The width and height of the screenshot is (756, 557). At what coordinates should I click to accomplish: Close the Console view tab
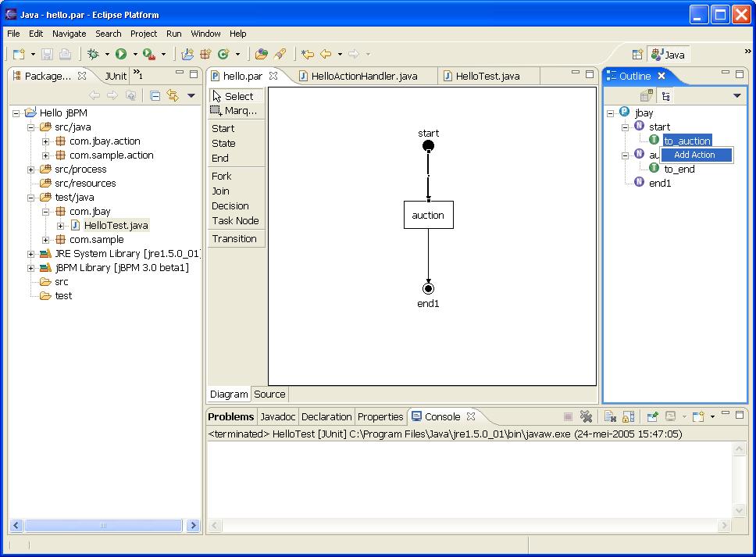point(471,416)
